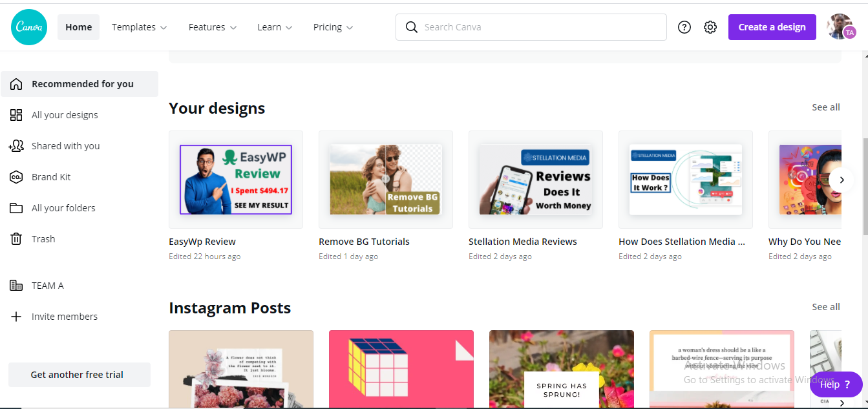
Task: Click See all for Instagram Posts
Action: coord(826,307)
